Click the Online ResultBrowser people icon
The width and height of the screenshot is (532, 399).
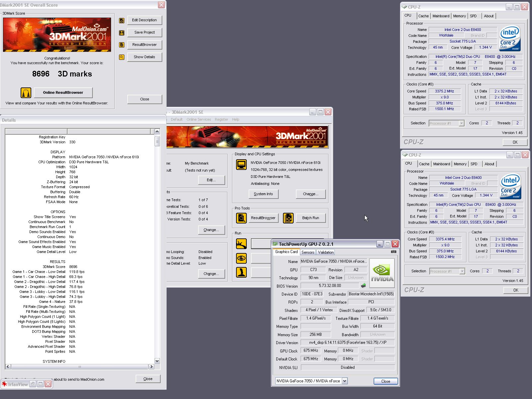(26, 93)
